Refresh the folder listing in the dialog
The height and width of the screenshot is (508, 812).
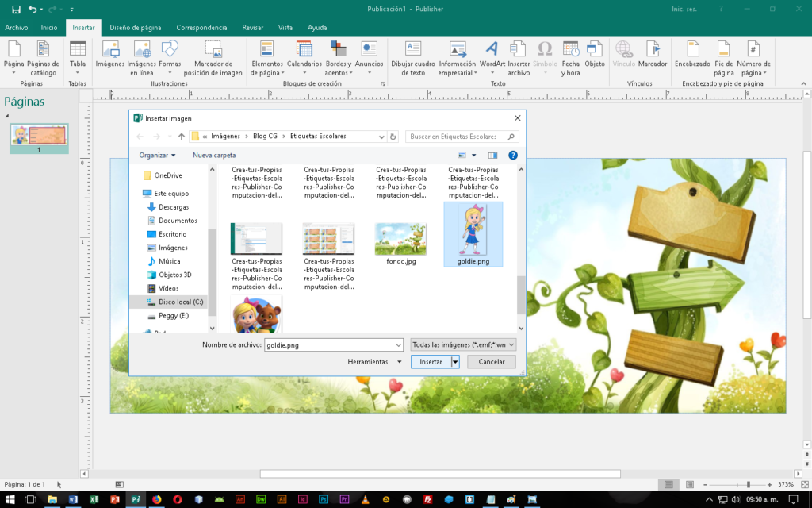(393, 137)
